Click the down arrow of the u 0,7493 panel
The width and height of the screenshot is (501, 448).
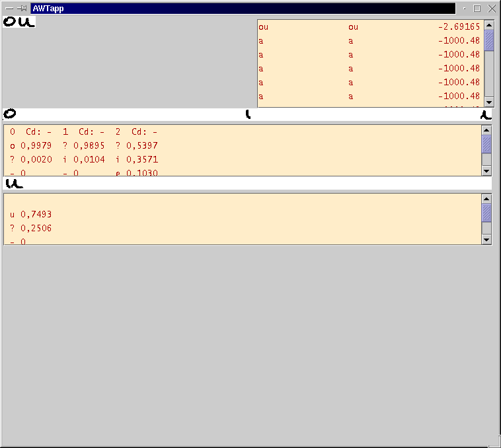(x=486, y=240)
